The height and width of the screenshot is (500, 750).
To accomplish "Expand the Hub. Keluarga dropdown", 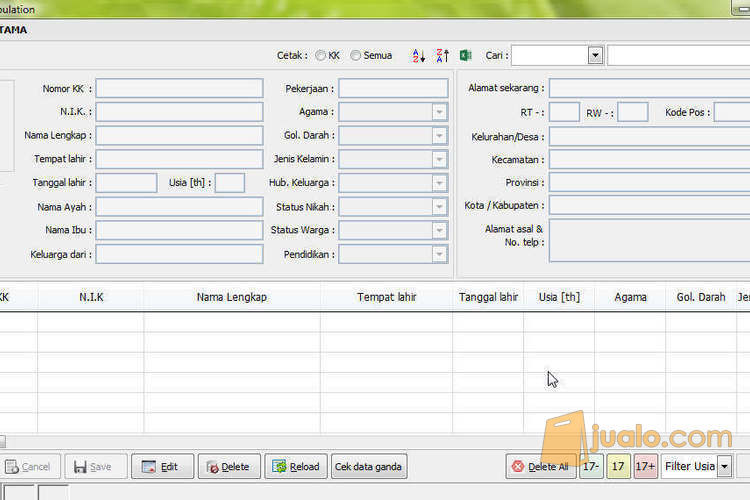I will point(439,183).
